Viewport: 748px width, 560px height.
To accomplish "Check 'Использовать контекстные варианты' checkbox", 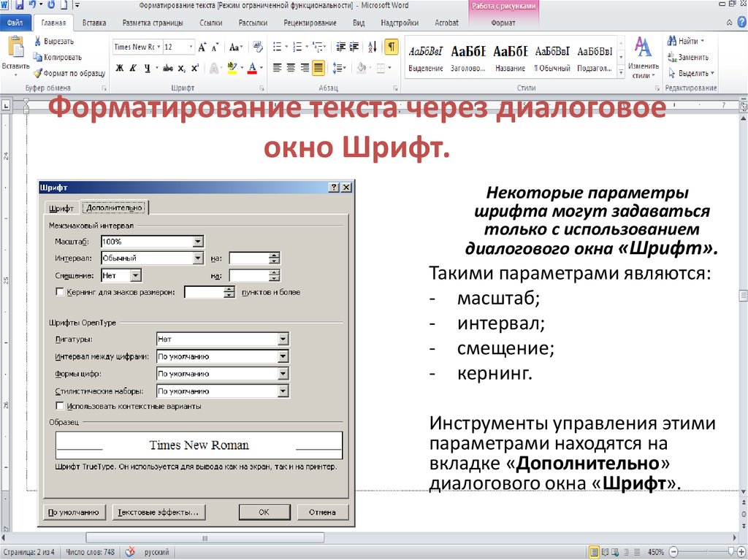I will click(60, 406).
